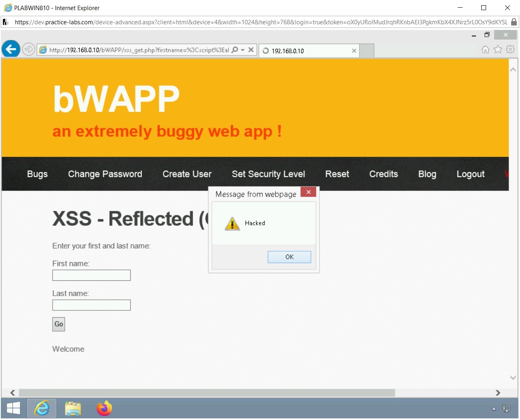Screen dimensions: 520x420
Task: Click the forward navigation arrow
Action: pos(28,49)
